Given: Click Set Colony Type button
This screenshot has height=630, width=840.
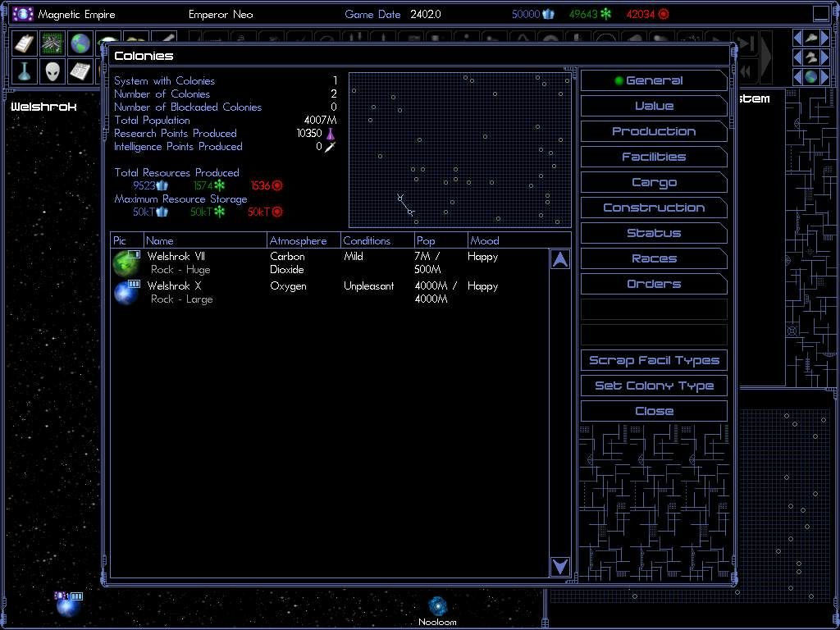Looking at the screenshot, I should coord(654,386).
